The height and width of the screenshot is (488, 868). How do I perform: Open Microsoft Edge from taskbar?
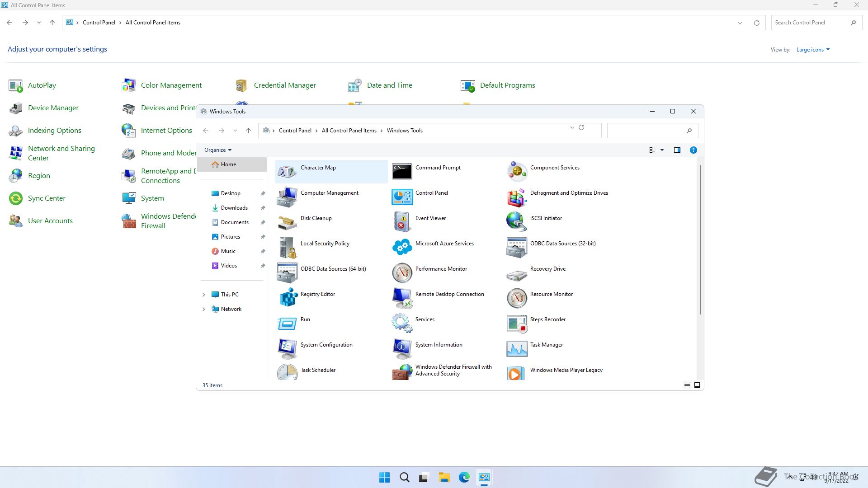coord(464,478)
